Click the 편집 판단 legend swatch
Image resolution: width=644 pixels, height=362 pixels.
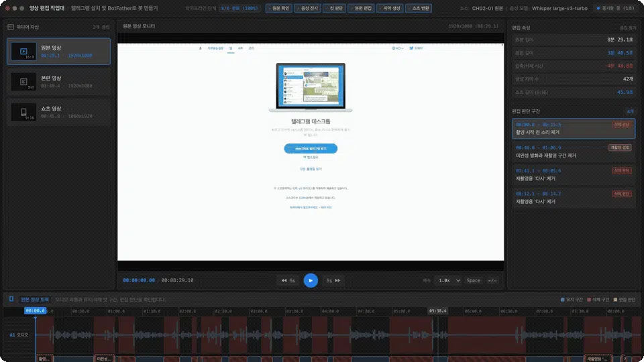615,300
